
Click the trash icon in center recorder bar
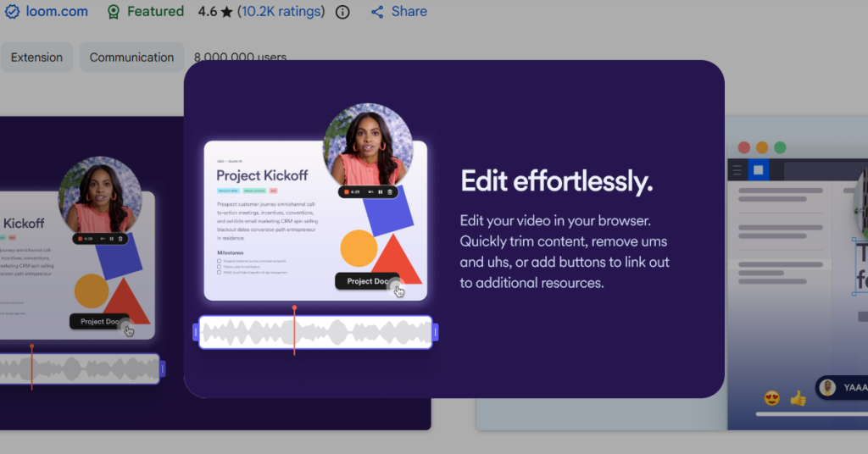pyautogui.click(x=390, y=191)
